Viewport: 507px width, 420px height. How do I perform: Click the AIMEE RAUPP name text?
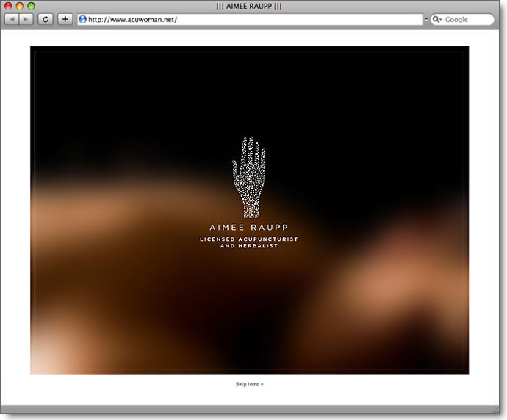click(x=248, y=228)
